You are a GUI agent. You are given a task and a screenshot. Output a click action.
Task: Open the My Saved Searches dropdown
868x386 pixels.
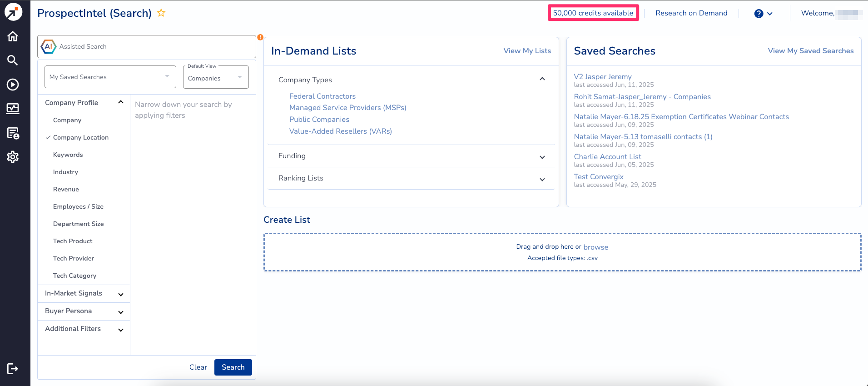coord(110,77)
